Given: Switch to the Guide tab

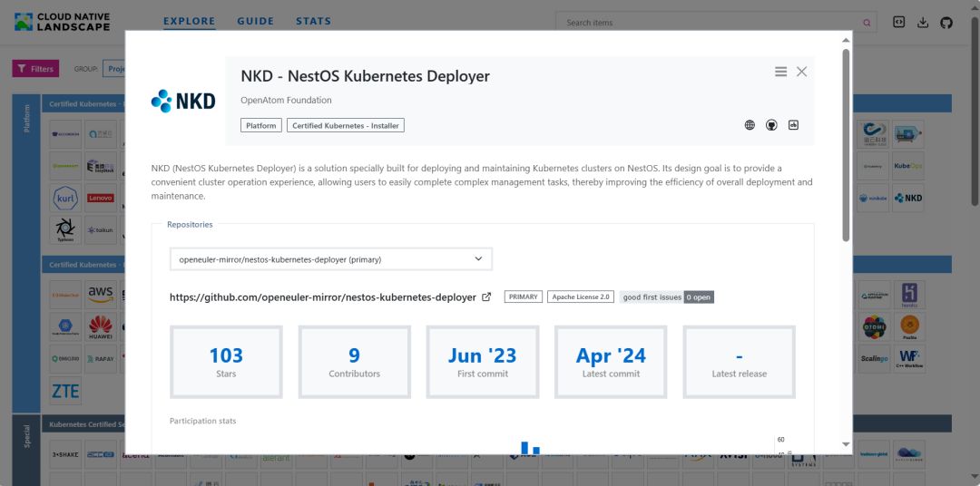Looking at the screenshot, I should click(255, 21).
